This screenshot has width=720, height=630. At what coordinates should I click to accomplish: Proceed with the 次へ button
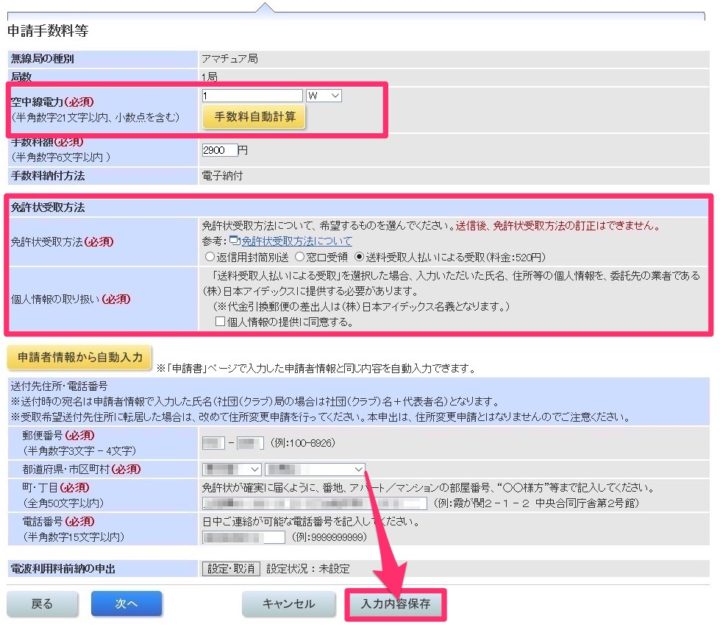(x=126, y=604)
